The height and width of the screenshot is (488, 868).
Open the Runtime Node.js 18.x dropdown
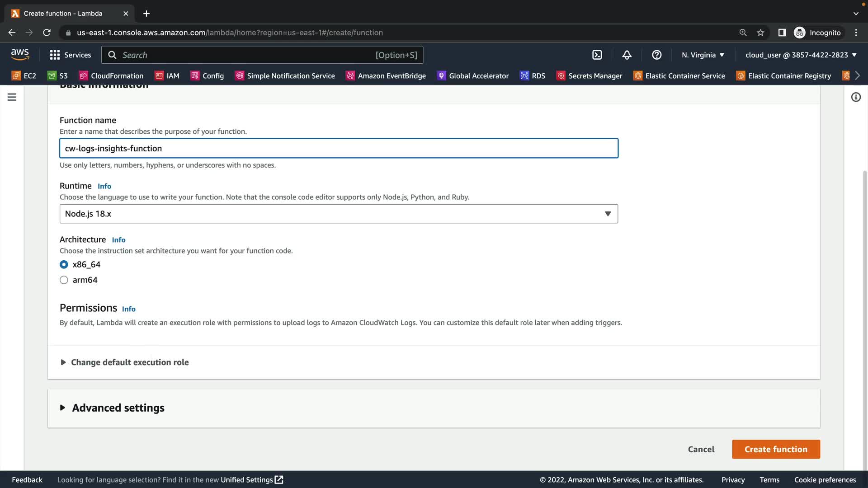coord(339,214)
